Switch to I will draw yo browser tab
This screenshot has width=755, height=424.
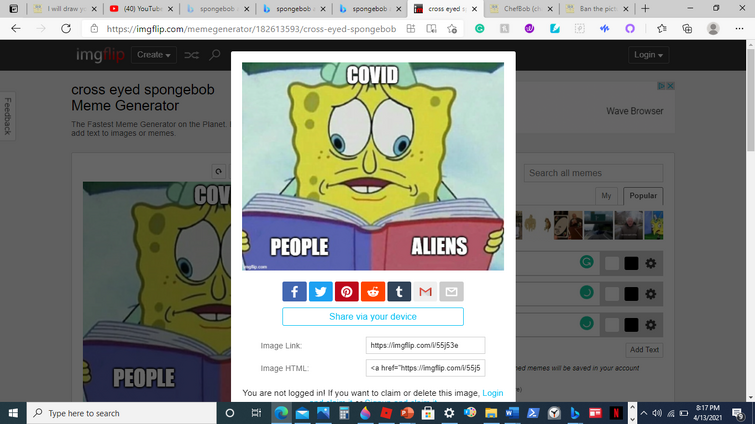[x=65, y=9]
